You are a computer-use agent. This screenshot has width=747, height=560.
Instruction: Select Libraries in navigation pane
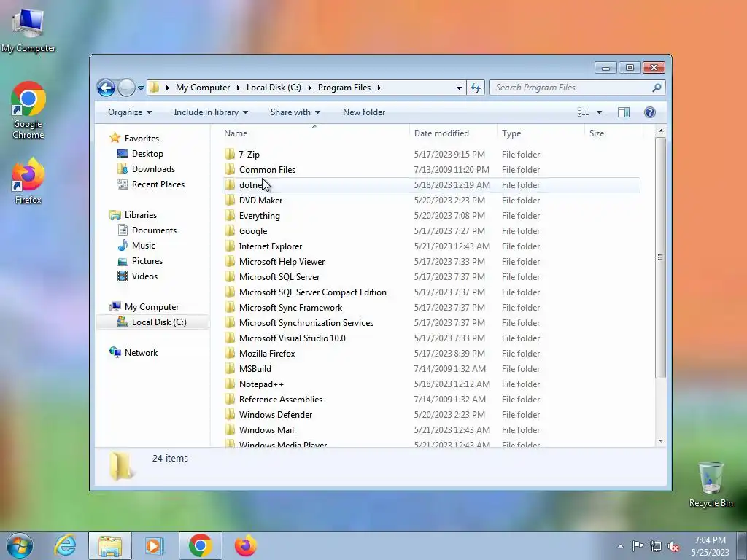coord(141,215)
